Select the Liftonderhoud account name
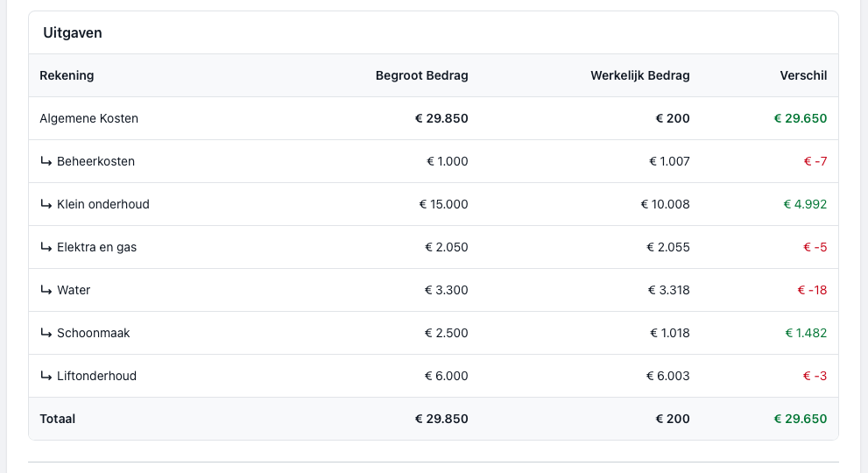 click(x=96, y=376)
